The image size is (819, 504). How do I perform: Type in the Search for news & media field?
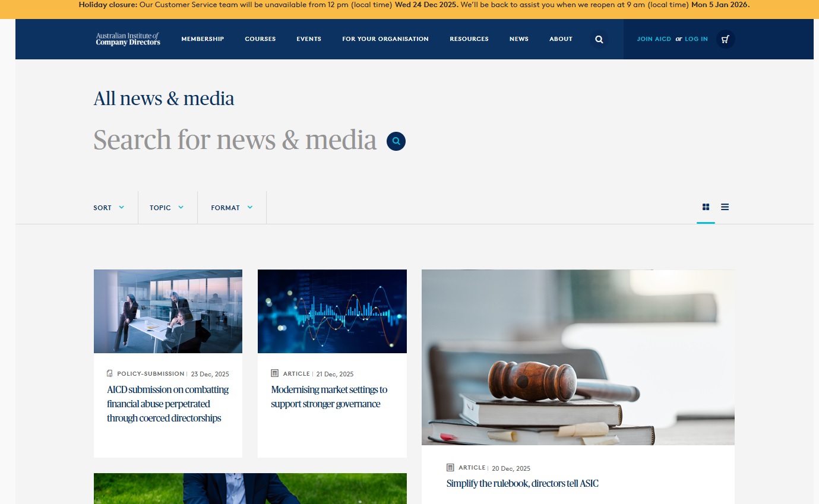click(235, 141)
